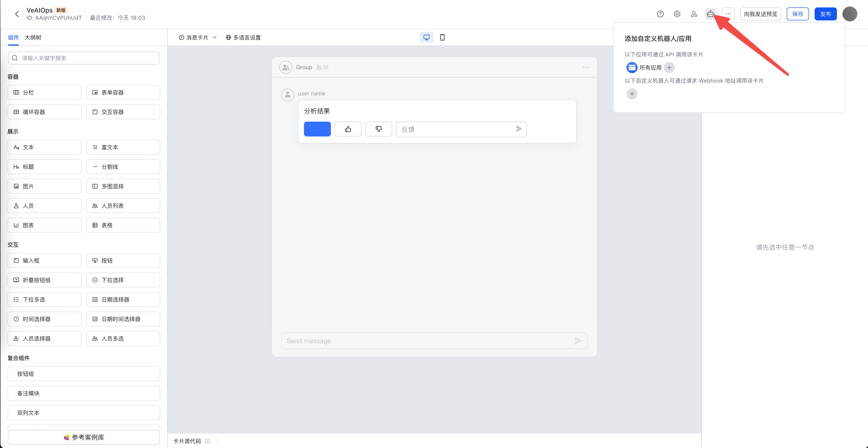868x448 pixels.
Task: Open ellipsis menu in Group chat header
Action: pyautogui.click(x=586, y=67)
